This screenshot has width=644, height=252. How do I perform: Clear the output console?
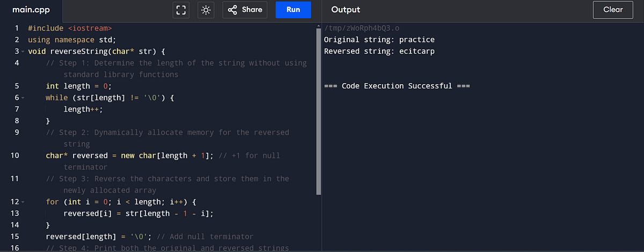click(613, 10)
